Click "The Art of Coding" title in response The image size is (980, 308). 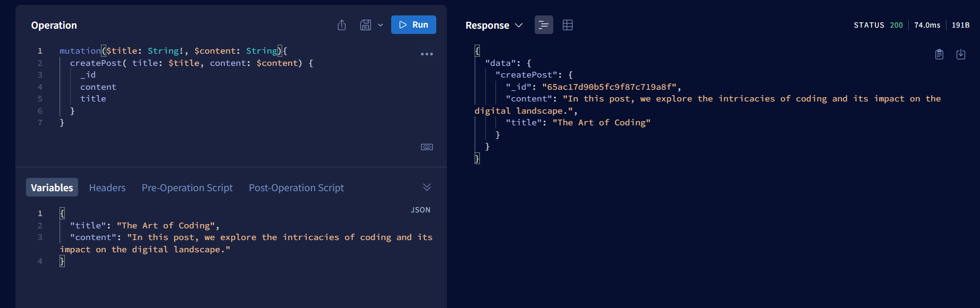click(x=601, y=123)
